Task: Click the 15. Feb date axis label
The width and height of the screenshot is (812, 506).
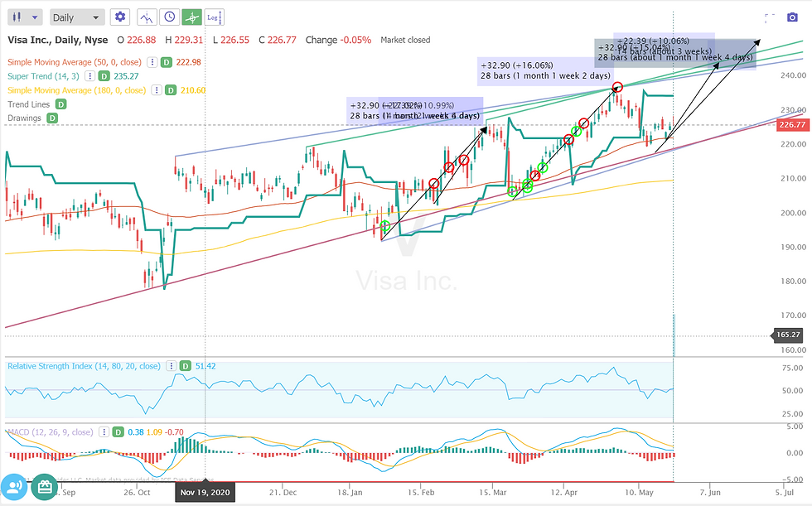Action: [x=421, y=492]
